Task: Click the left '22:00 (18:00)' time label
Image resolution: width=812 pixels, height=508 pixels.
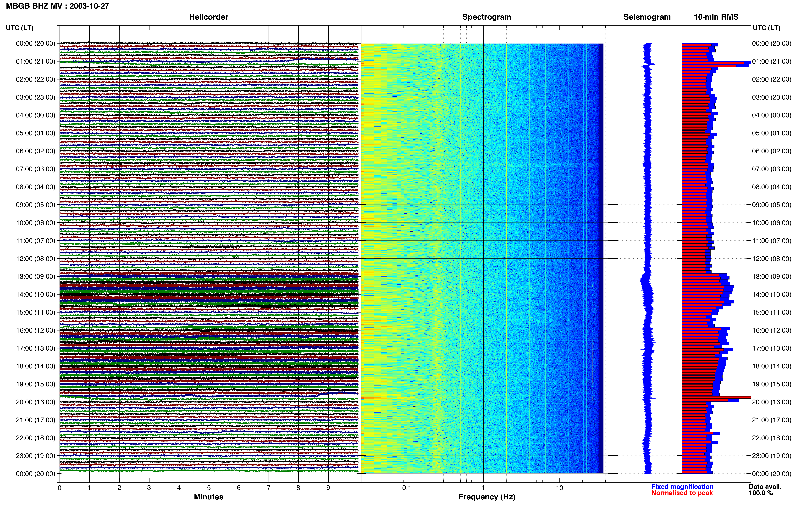Action: point(35,438)
